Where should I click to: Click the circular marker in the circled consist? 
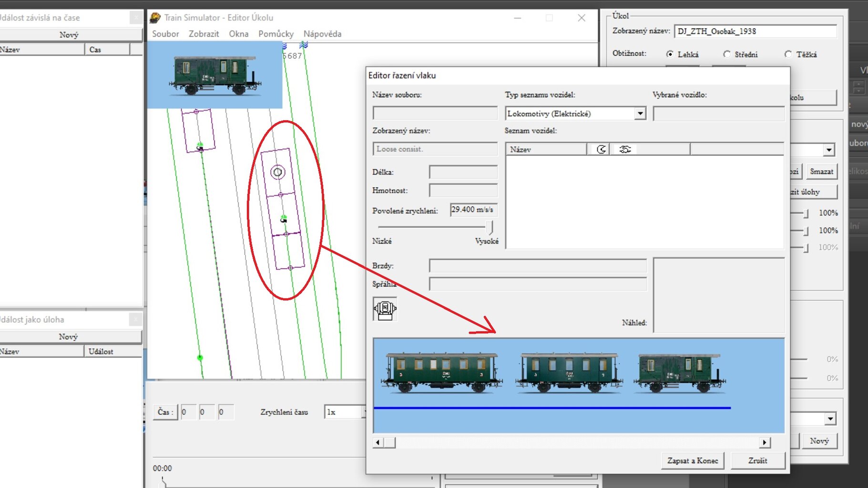coord(277,172)
